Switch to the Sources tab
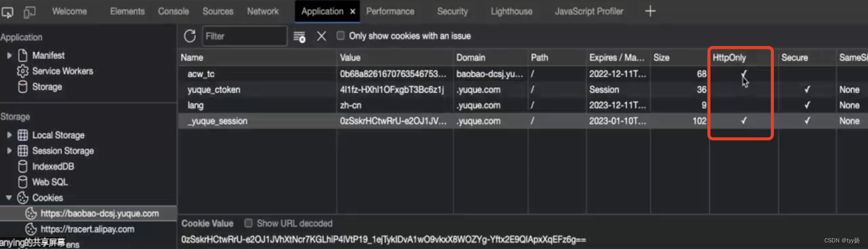The width and height of the screenshot is (868, 249). [x=218, y=11]
